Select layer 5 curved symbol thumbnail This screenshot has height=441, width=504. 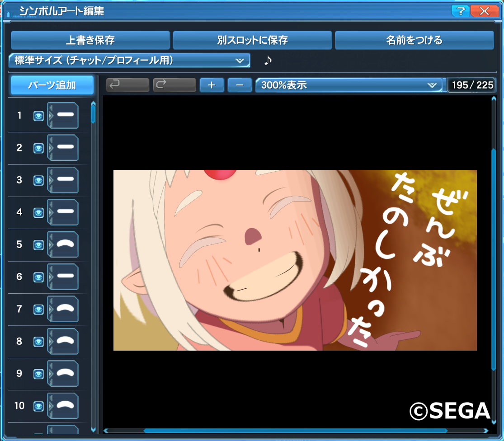(63, 244)
